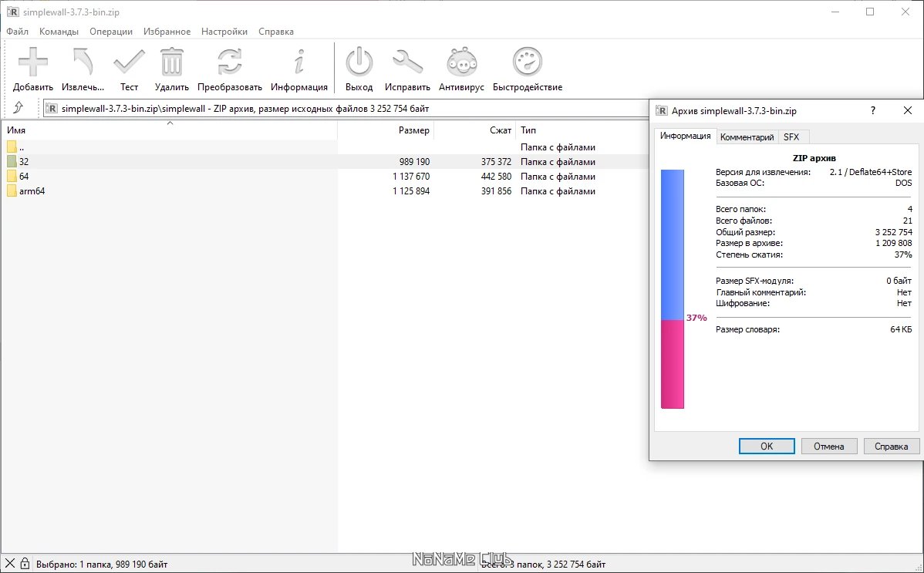This screenshot has width=924, height=573.
Task: Click the Отмена button
Action: pos(829,446)
